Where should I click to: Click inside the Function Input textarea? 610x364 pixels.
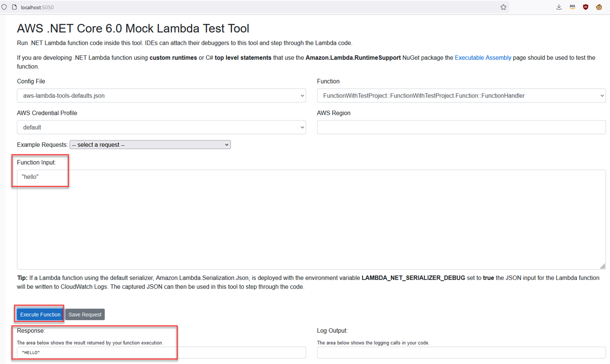click(x=311, y=219)
